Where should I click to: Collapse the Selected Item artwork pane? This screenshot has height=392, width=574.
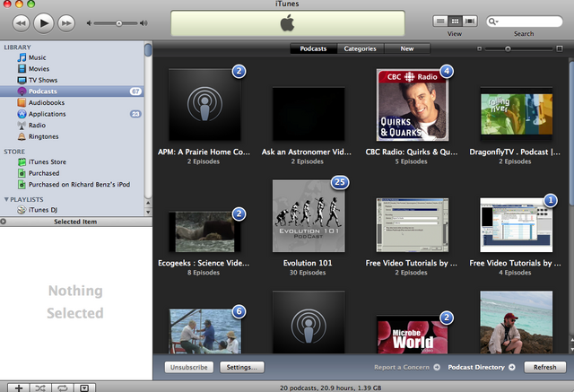(4, 222)
